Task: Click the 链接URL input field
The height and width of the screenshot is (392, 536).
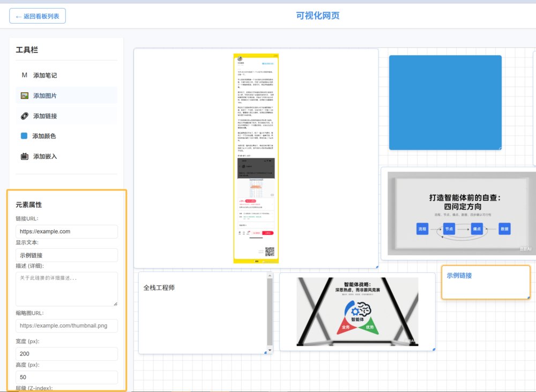Action: coord(66,232)
